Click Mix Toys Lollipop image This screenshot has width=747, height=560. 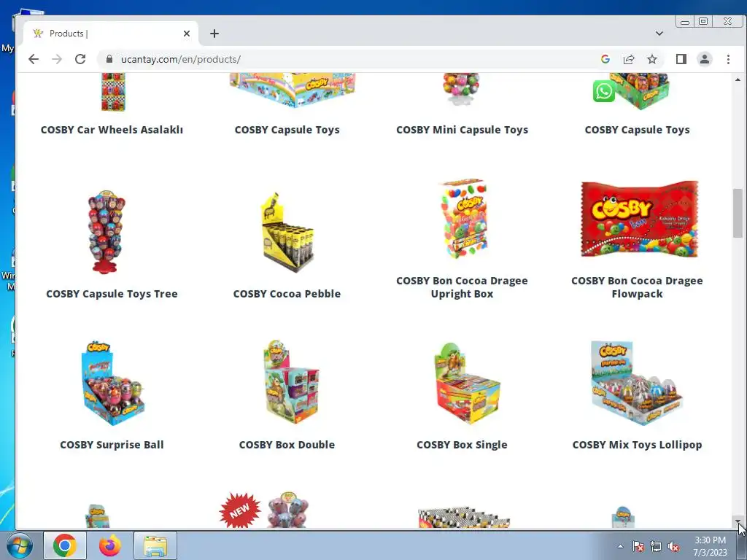(636, 383)
